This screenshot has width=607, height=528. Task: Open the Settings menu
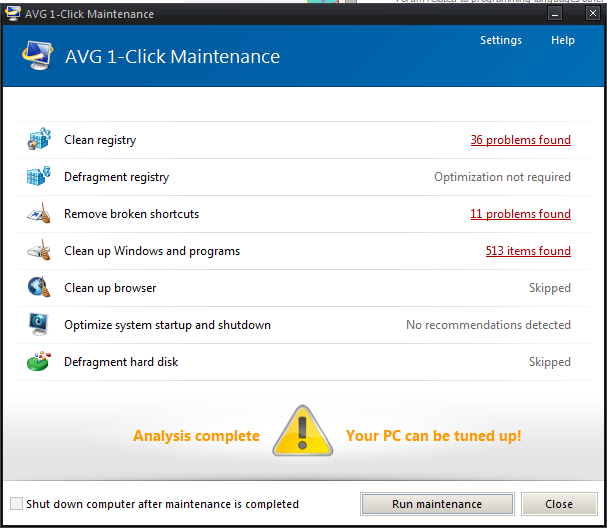tap(501, 40)
